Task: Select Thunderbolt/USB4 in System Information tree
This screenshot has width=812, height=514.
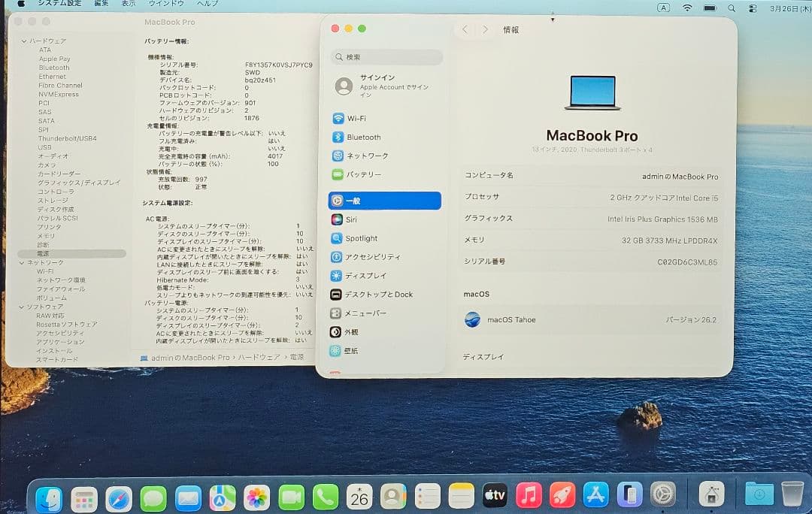Action: (68, 139)
